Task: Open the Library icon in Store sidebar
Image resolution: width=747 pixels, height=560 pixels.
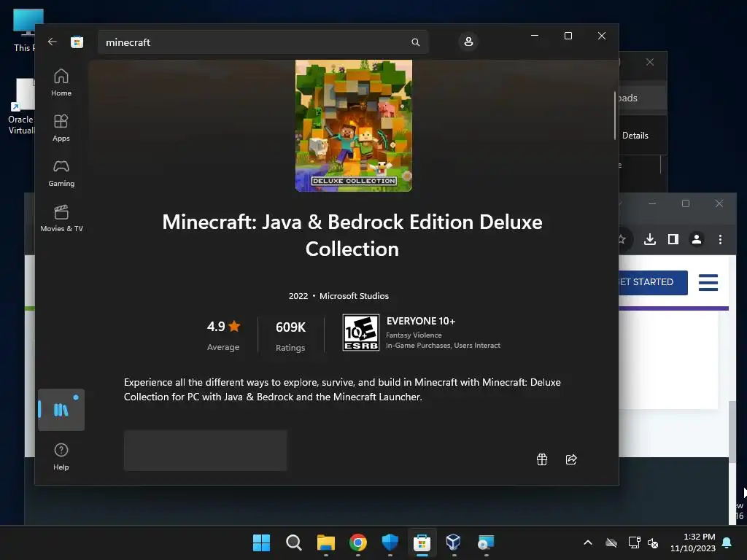Action: pyautogui.click(x=61, y=410)
